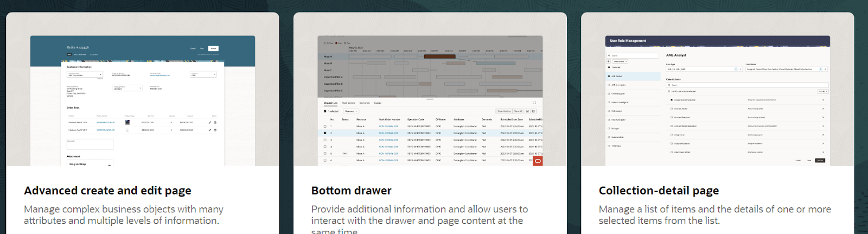The image size is (868, 234).
Task: Click the red Oracle chat icon
Action: pos(538,161)
